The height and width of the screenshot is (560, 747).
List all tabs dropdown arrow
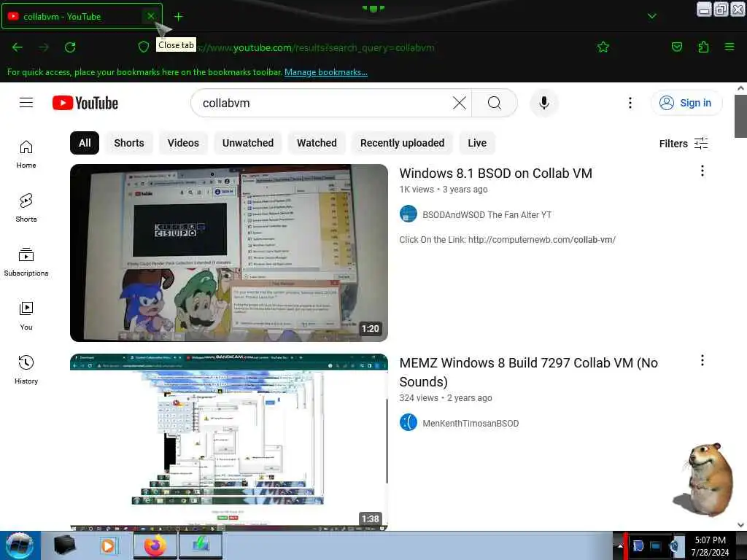651,16
